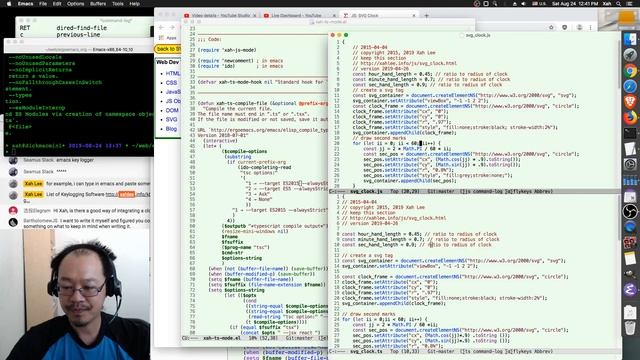640x360 pixels.
Task: Open Terminal from the Dock
Action: click(x=630, y=133)
